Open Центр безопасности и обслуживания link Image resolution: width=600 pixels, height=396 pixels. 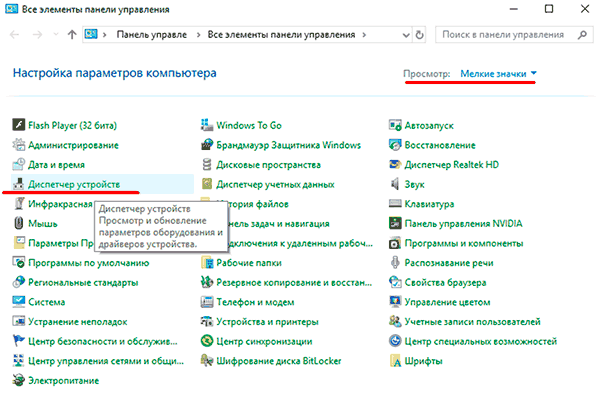103,341
